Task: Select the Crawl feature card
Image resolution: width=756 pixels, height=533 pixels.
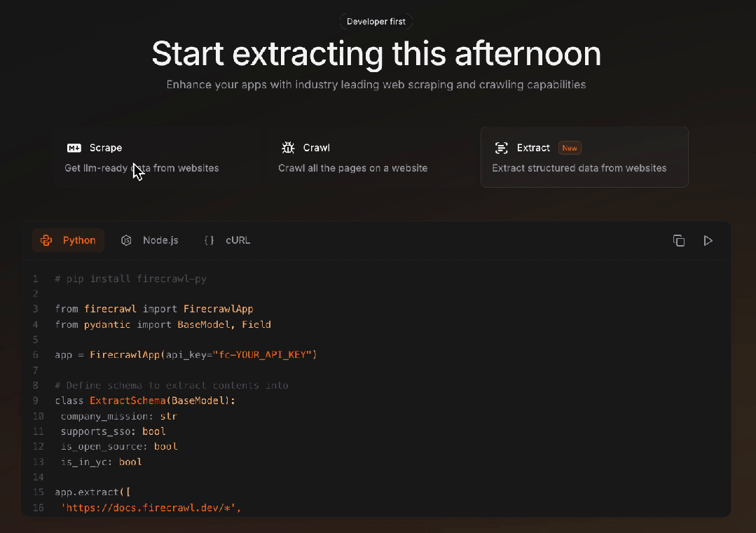Action: 370,157
